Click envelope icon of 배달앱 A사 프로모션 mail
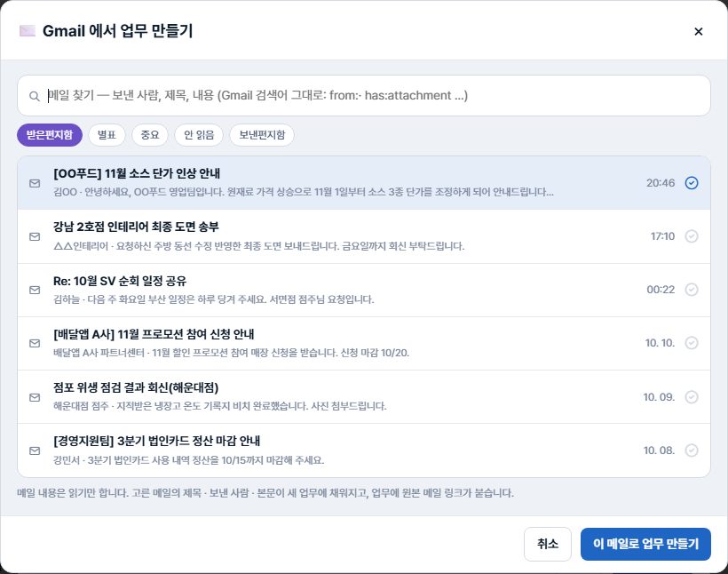 (35, 343)
